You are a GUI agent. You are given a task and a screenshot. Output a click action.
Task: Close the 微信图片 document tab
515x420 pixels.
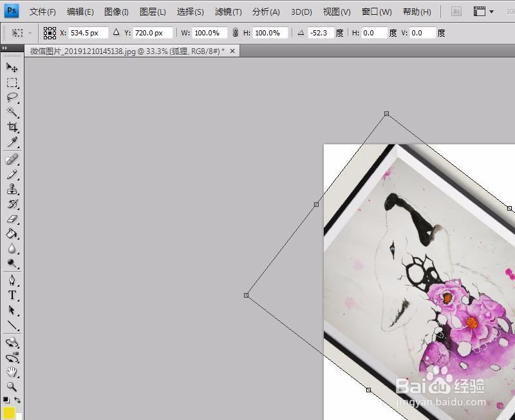tap(232, 51)
